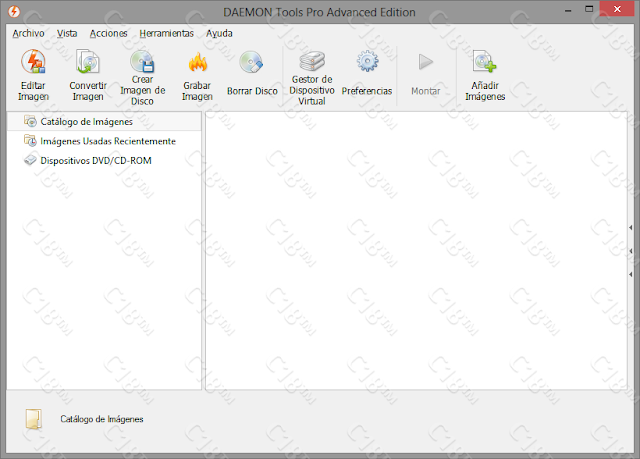Screen dimensions: 640x459
Task: Select Catálogo de Imágenes in tree
Action: click(x=104, y=122)
